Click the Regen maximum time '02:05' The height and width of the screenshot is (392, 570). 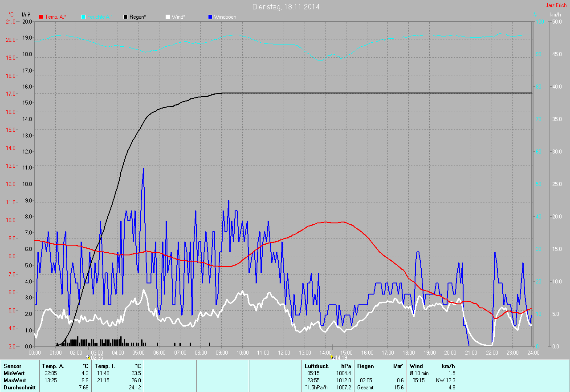[366, 380]
